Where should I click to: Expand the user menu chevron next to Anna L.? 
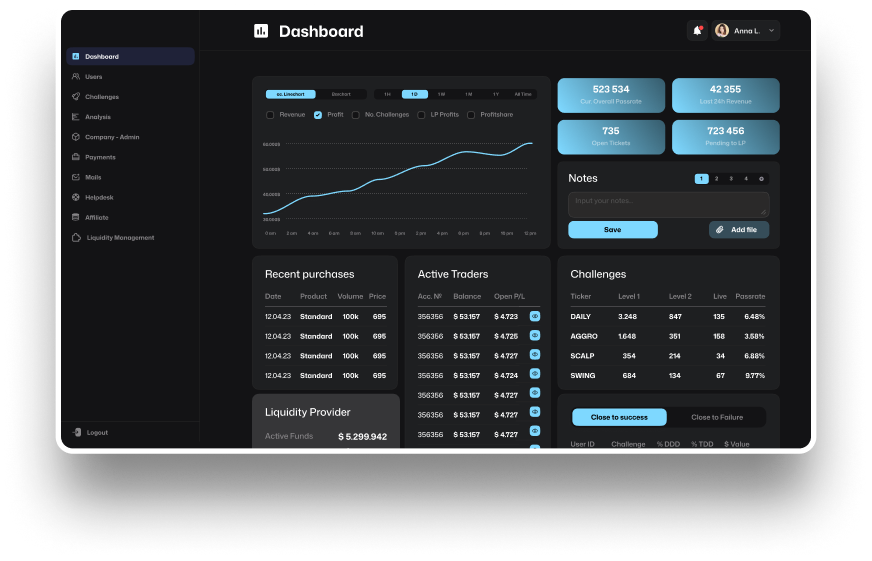771,31
